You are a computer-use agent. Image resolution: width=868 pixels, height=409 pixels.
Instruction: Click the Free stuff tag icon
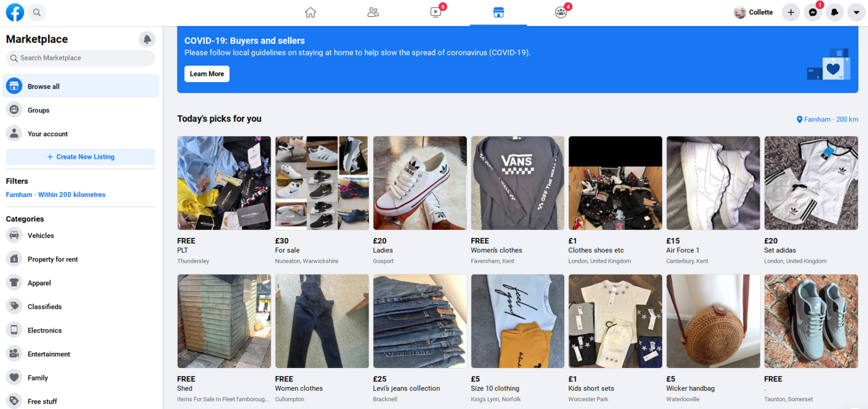coord(14,401)
